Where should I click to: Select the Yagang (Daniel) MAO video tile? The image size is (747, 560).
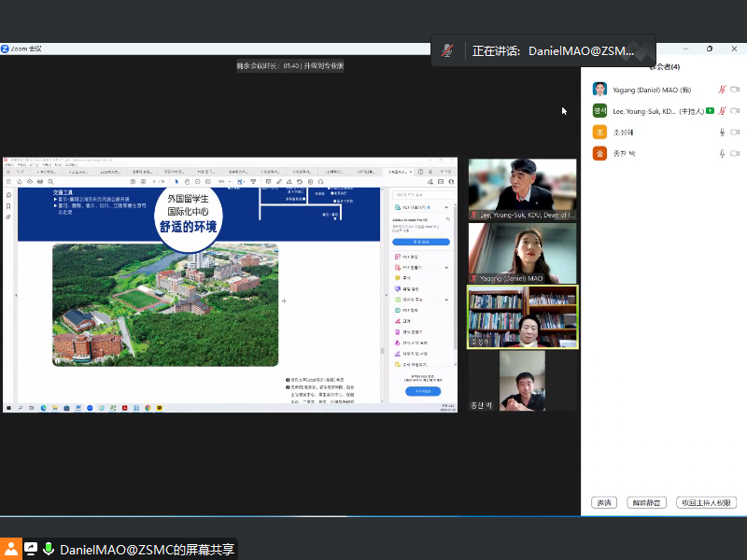(522, 253)
